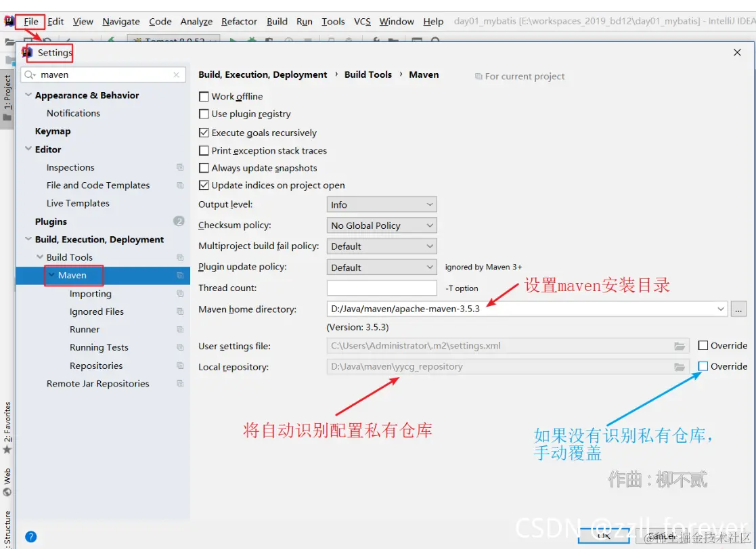The height and width of the screenshot is (549, 756).
Task: Click the project-level icon beside Runner
Action: (180, 330)
